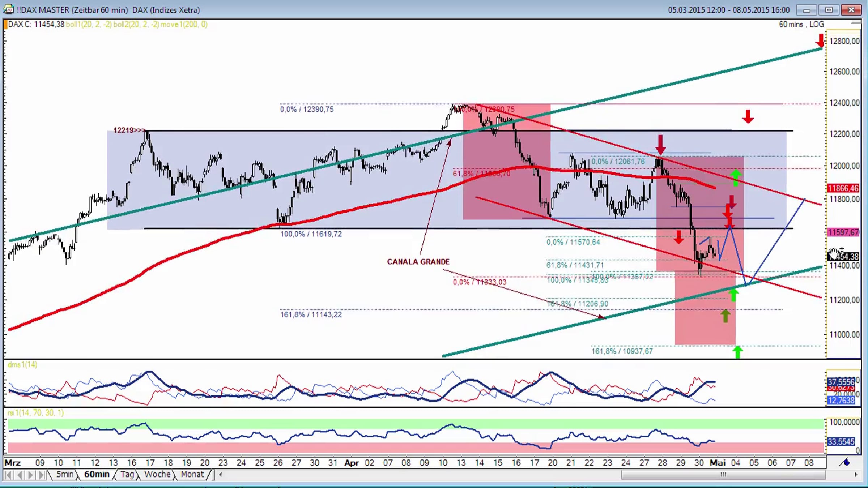Select the boll1(20, 2, -2) indicator label
Image resolution: width=868 pixels, height=488 pixels.
tap(89, 25)
